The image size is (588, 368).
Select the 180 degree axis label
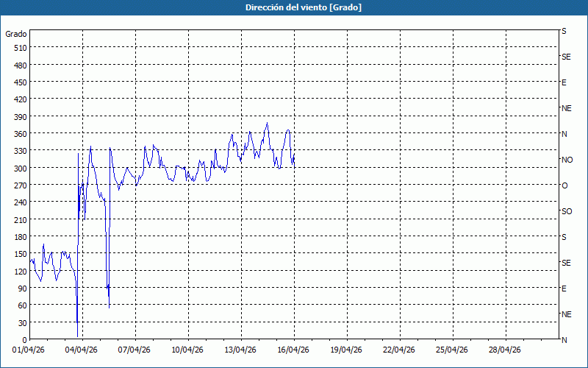(x=20, y=237)
